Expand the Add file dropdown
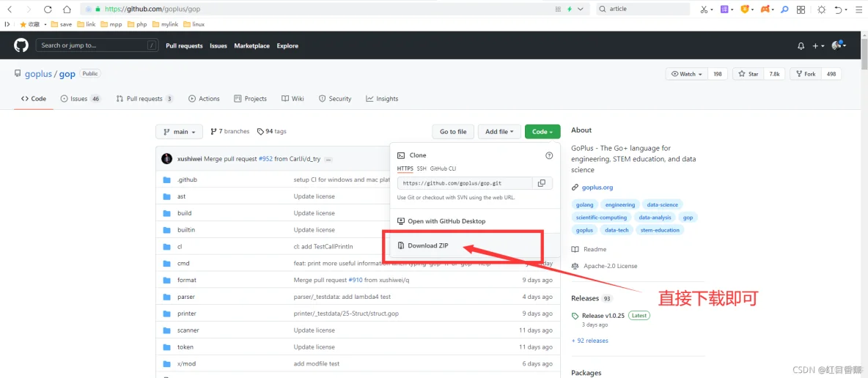 tap(499, 132)
